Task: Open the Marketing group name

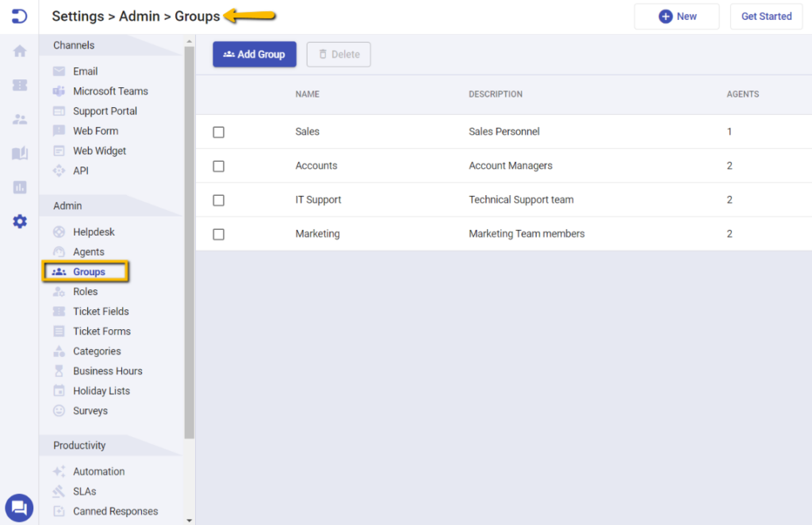Action: [x=317, y=234]
